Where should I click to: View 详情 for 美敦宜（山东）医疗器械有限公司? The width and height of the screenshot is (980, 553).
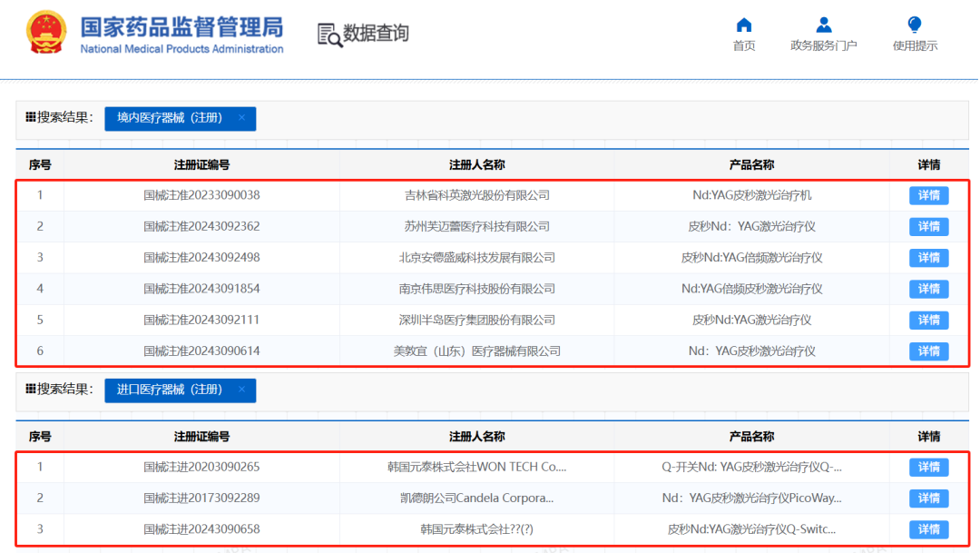929,351
